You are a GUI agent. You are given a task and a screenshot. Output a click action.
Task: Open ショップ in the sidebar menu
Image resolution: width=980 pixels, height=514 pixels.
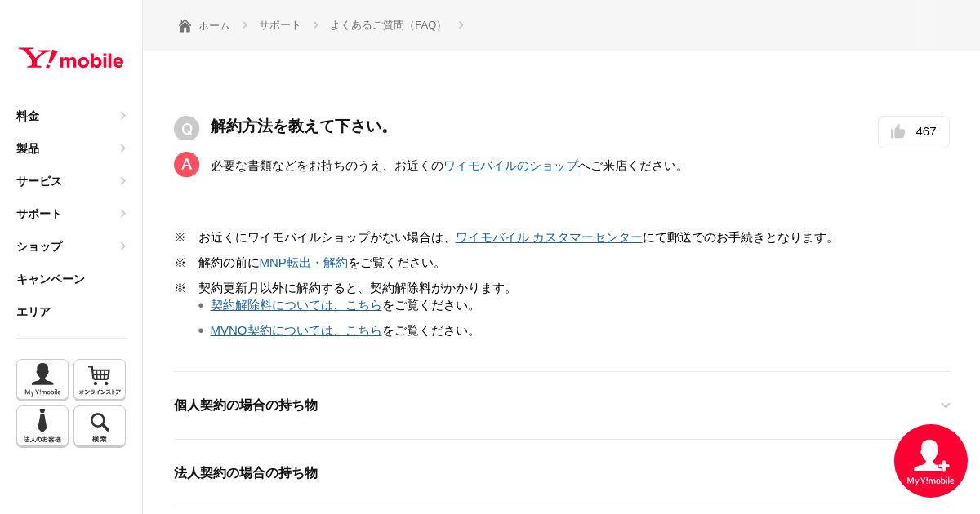[x=39, y=246]
